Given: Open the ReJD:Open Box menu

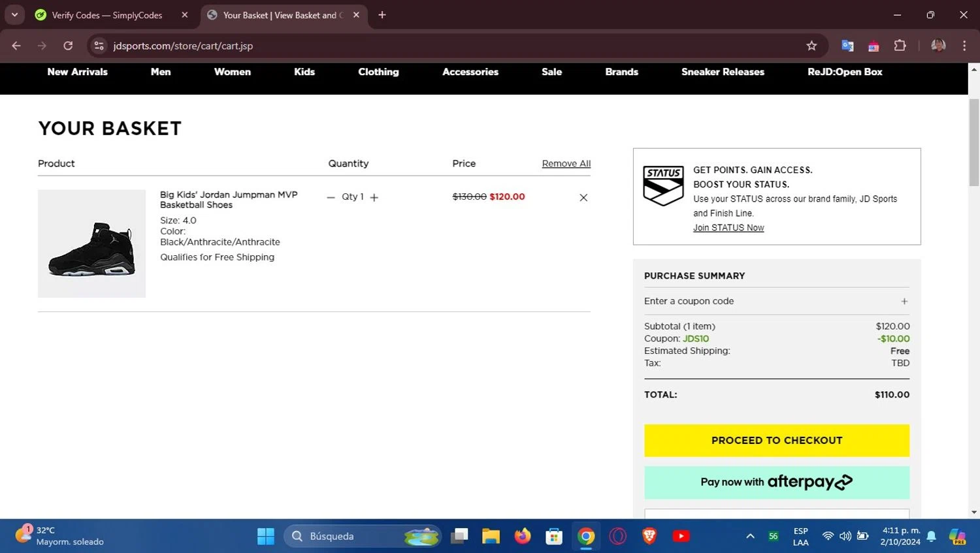Looking at the screenshot, I should pos(845,72).
